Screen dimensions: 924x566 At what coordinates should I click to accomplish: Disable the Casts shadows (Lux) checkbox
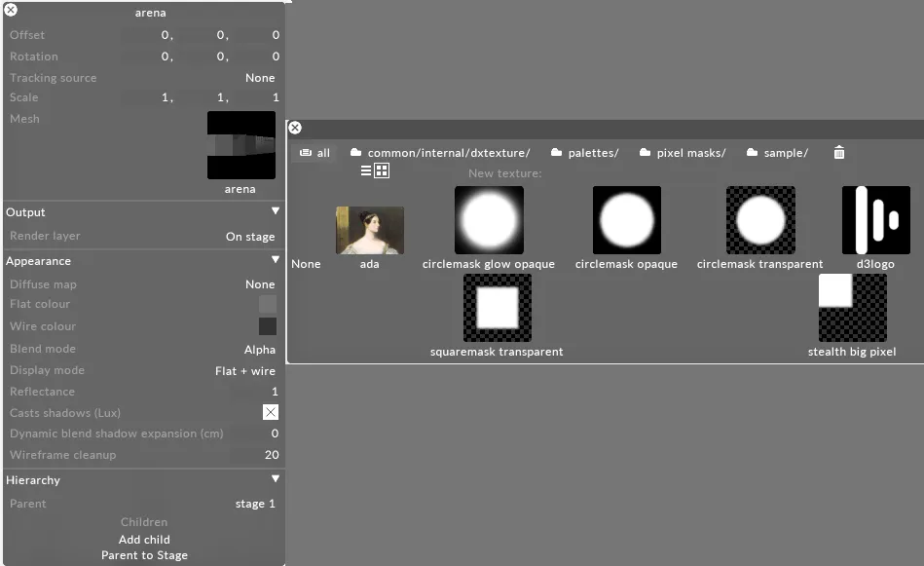click(x=270, y=412)
